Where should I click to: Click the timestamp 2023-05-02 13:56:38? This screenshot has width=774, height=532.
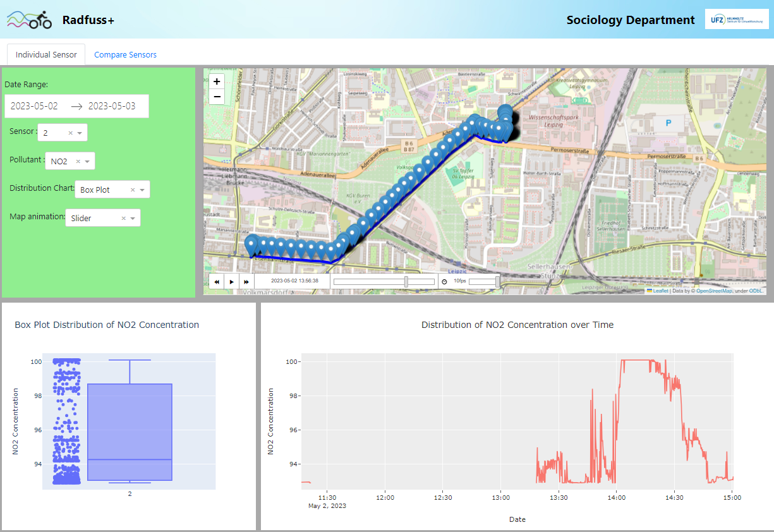(294, 281)
